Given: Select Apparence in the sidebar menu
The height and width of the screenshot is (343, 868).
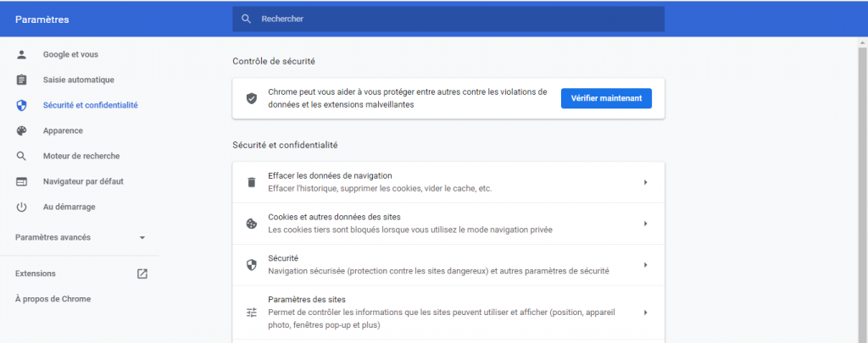Looking at the screenshot, I should click(x=63, y=130).
